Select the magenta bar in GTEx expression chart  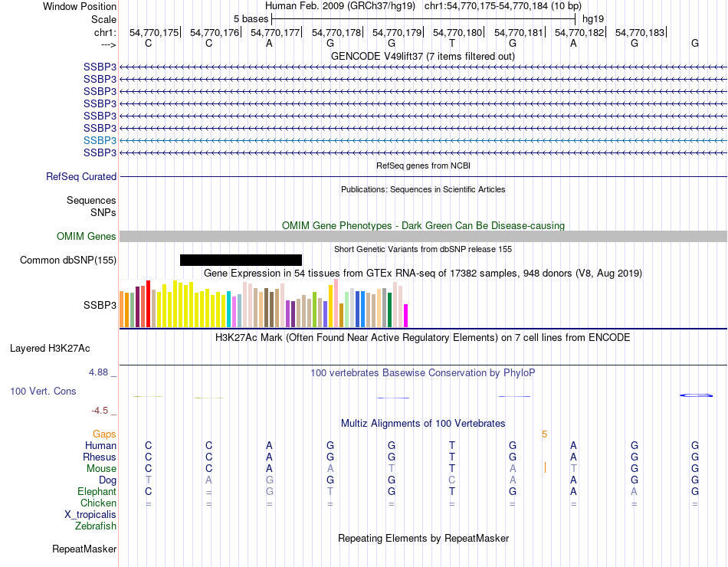pos(406,316)
